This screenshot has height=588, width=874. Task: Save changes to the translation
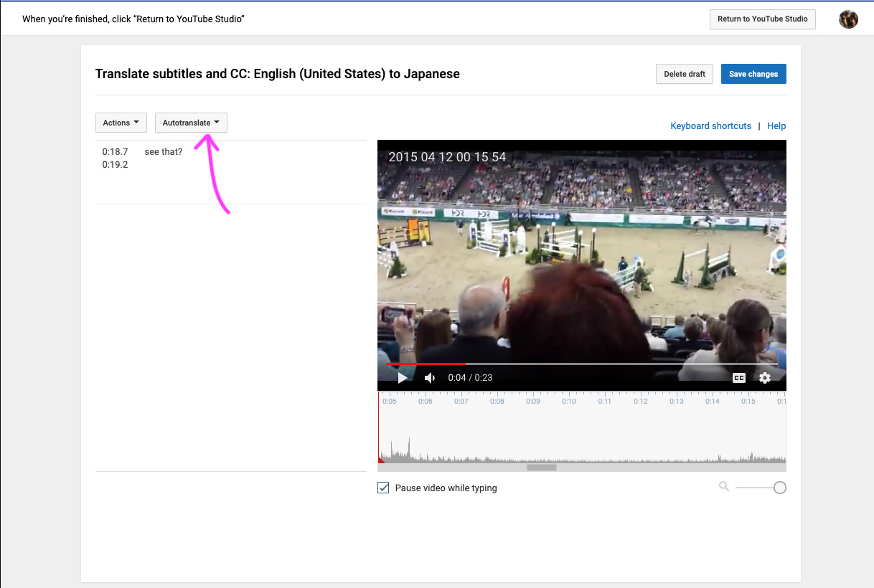pos(753,74)
